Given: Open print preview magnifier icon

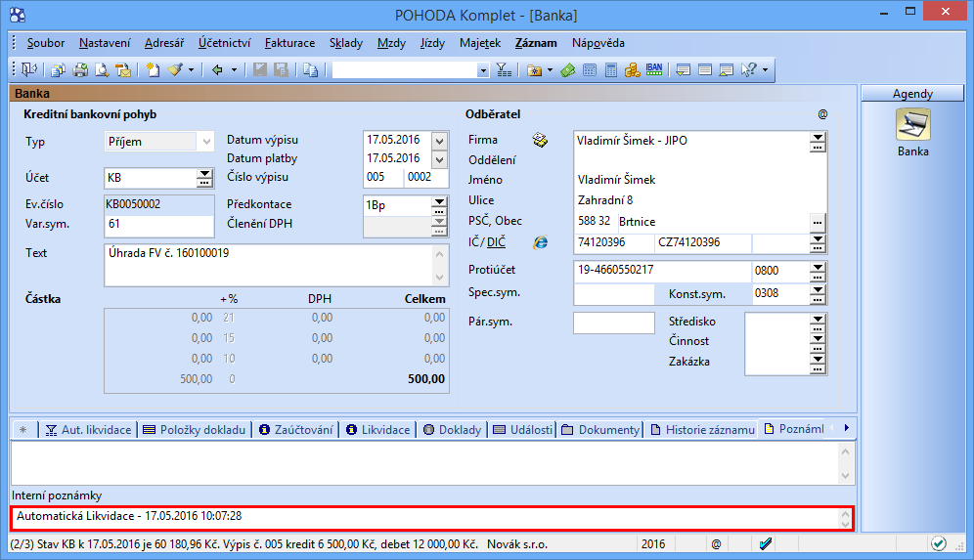Looking at the screenshot, I should (x=102, y=69).
